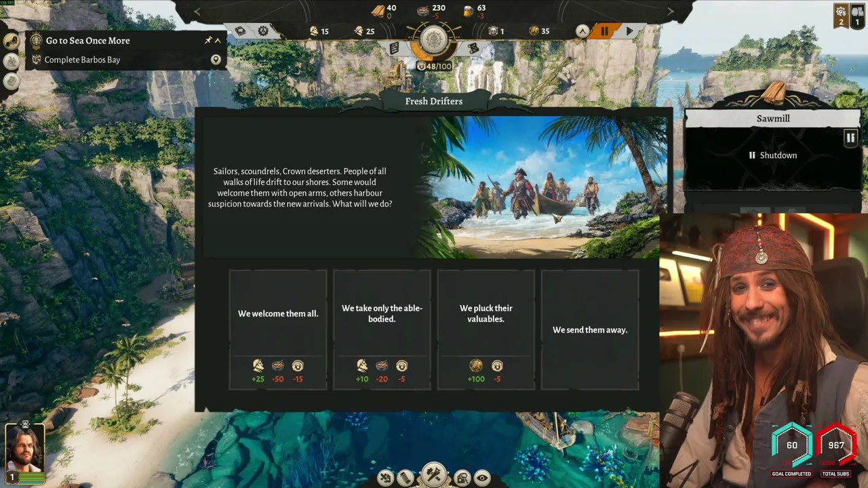
Task: Click the central compass medallion
Action: [x=433, y=39]
